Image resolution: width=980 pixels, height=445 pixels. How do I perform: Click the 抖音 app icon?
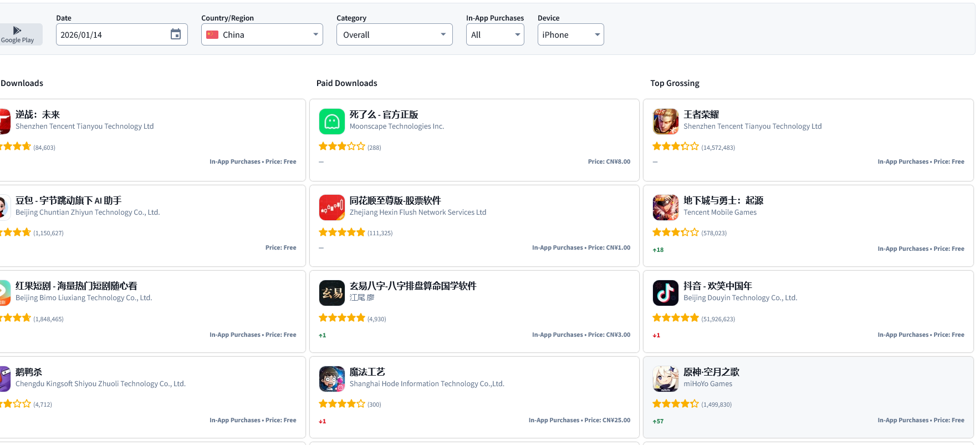666,293
